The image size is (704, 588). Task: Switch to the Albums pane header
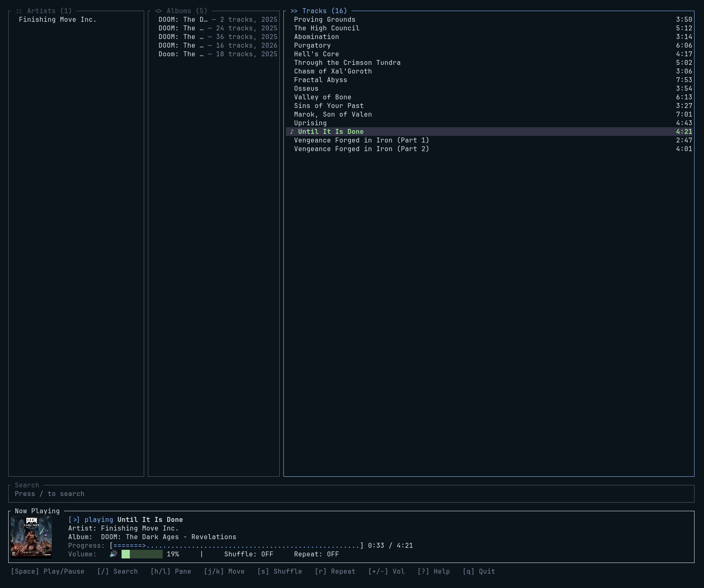[181, 11]
